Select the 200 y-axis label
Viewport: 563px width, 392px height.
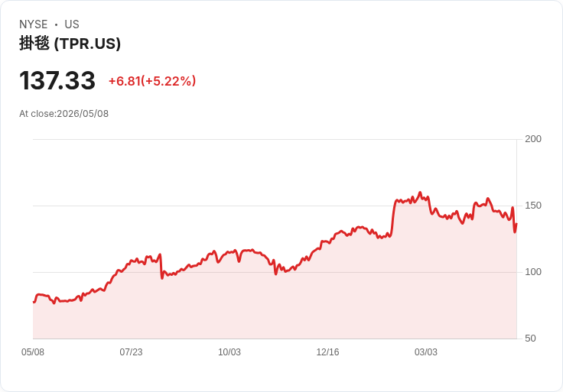coord(533,139)
